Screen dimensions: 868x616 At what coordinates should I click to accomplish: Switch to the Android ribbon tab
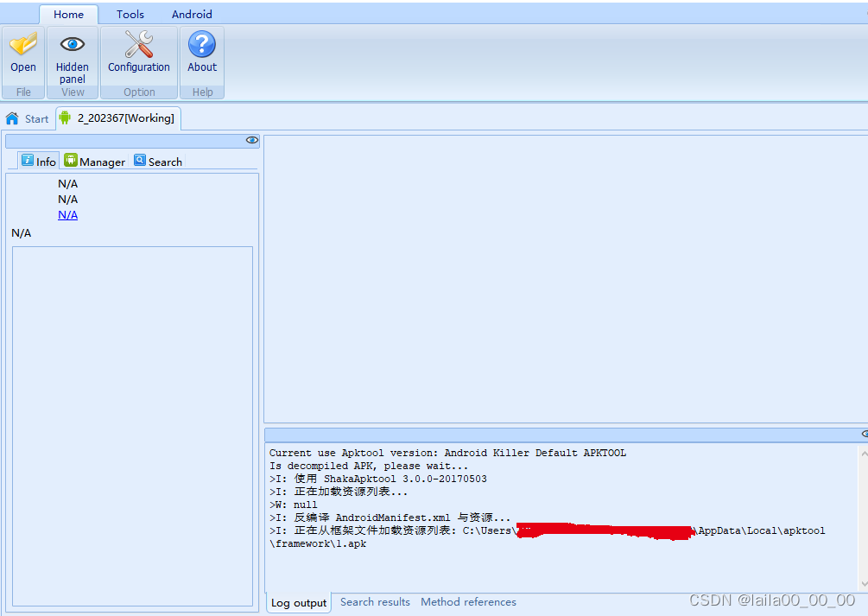pyautogui.click(x=192, y=14)
